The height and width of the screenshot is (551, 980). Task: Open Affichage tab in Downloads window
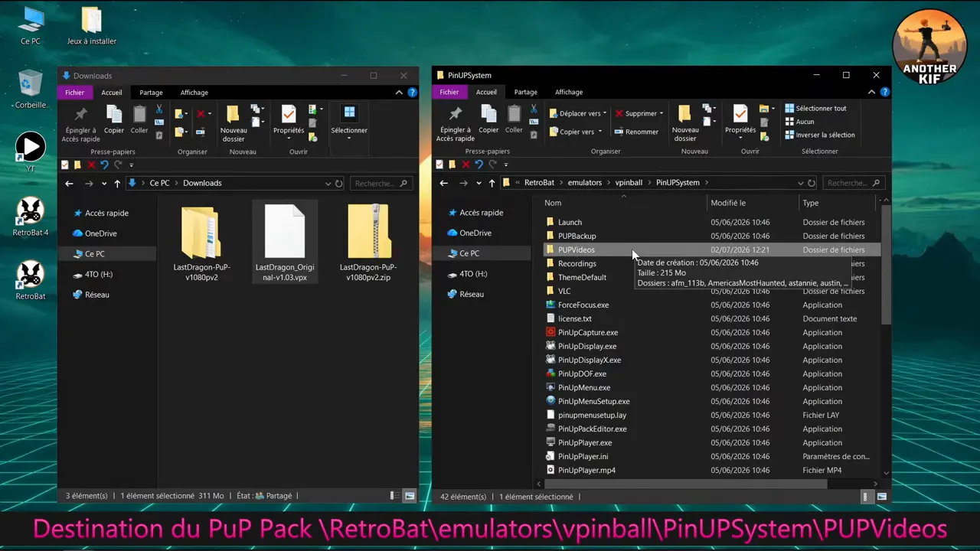pos(194,93)
